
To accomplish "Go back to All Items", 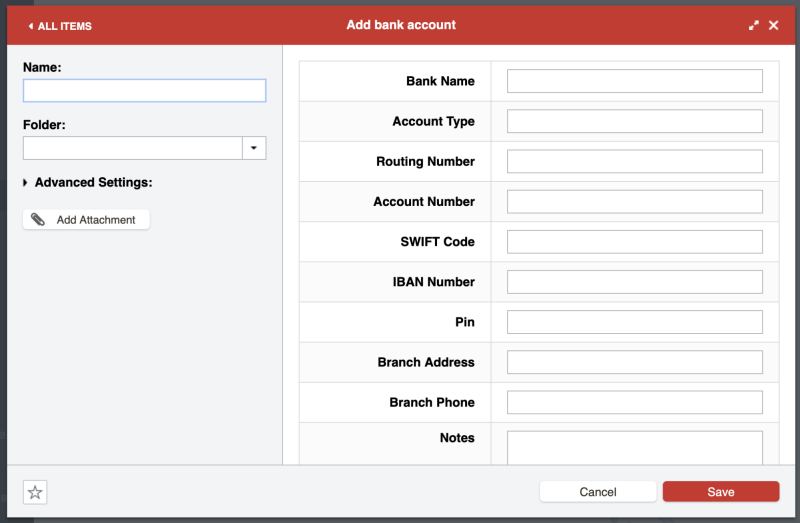I will tap(60, 26).
